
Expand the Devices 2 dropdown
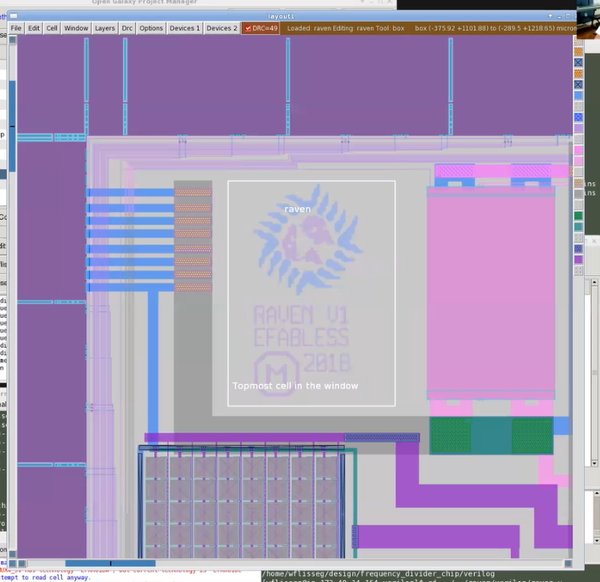tap(222, 28)
